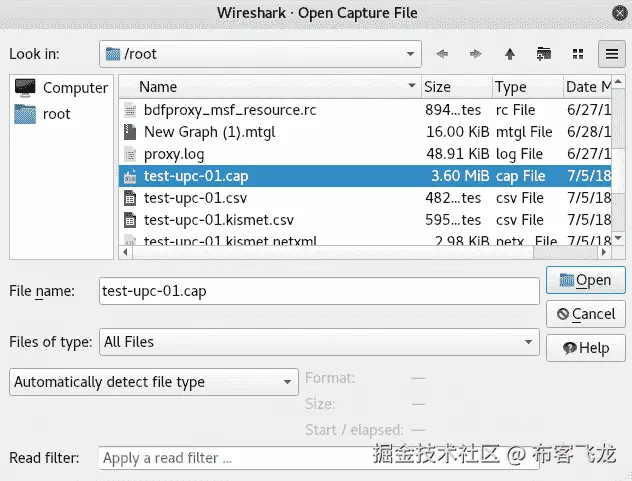Close the Open Capture File dialog
Screen dimensions: 632x481
(620, 13)
